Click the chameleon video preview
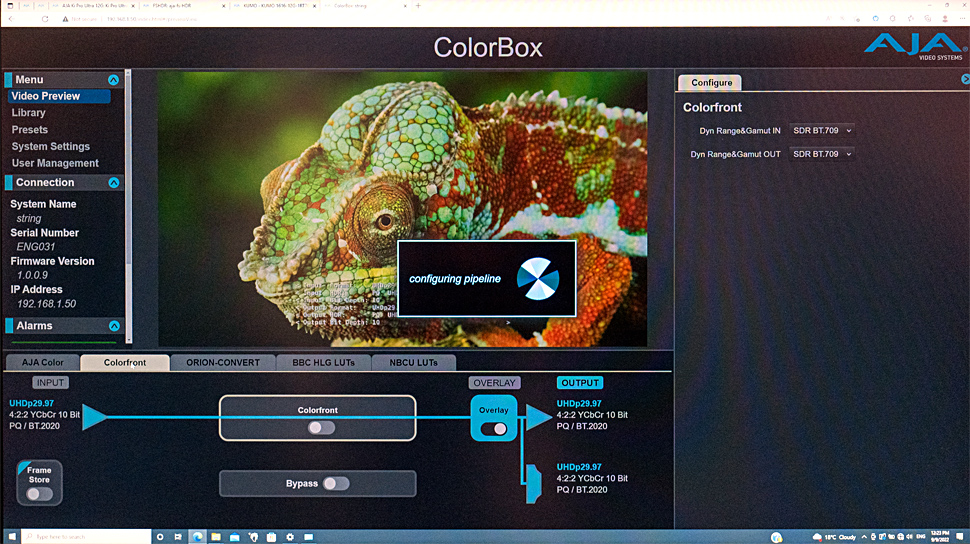This screenshot has width=970, height=544. 403,209
